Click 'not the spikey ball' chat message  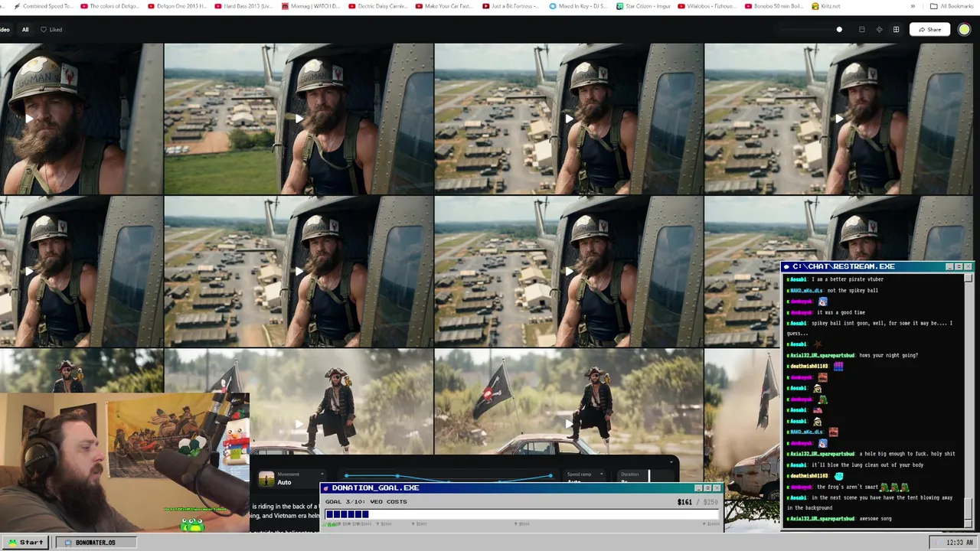852,291
